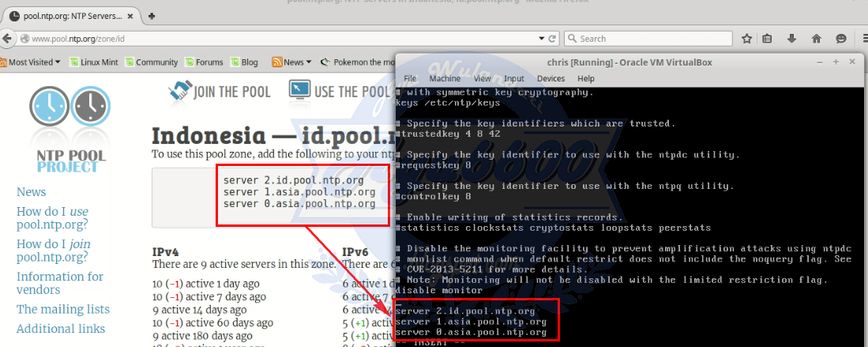Open 'How do I use pool.ntp.org?' link
The width and height of the screenshot is (868, 347).
pos(52,218)
